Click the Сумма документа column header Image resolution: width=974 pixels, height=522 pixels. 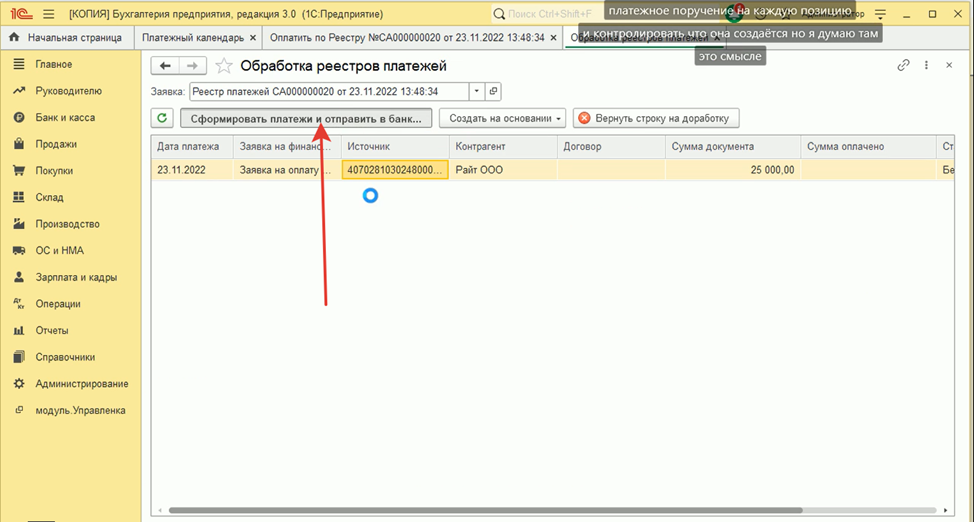pos(733,147)
